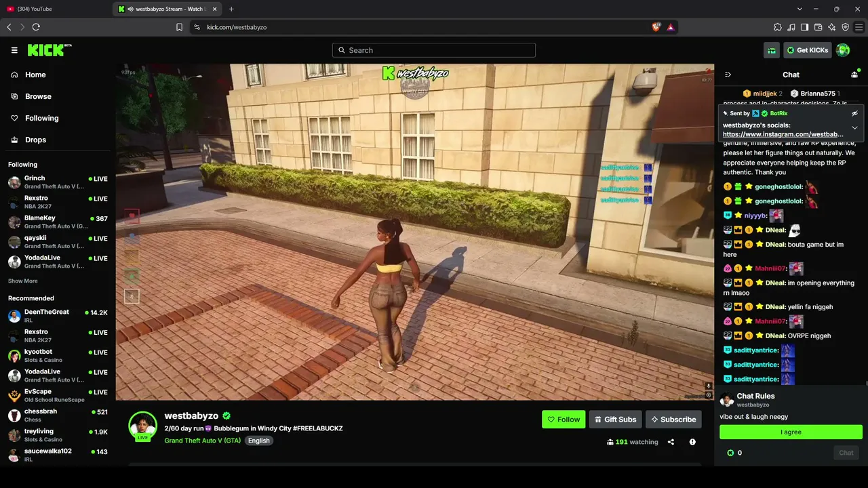Open the browser main menu

coord(859,27)
